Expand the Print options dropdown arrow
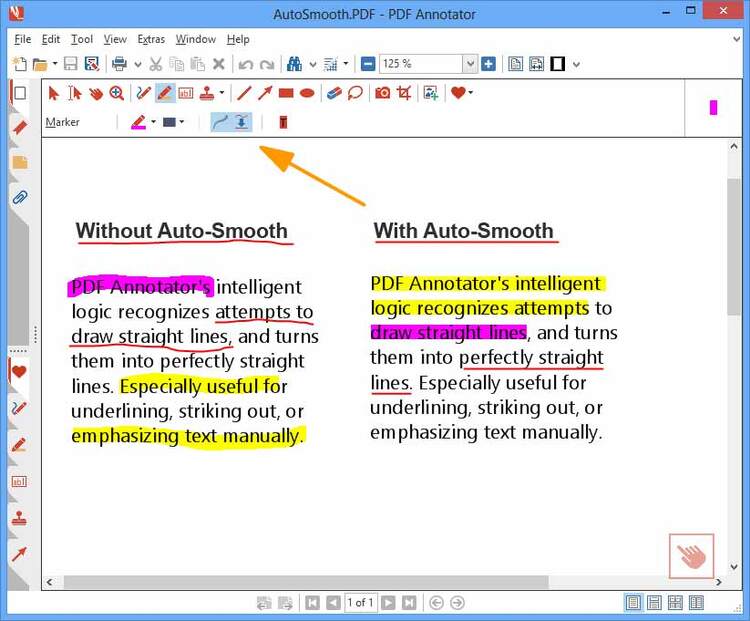The height and width of the screenshot is (621, 750). click(x=138, y=64)
